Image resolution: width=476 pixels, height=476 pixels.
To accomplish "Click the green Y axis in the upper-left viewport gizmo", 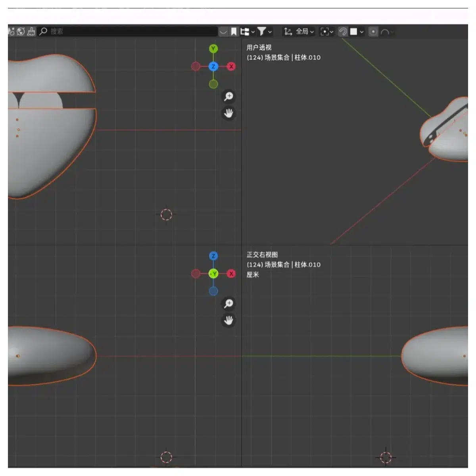I will (213, 49).
